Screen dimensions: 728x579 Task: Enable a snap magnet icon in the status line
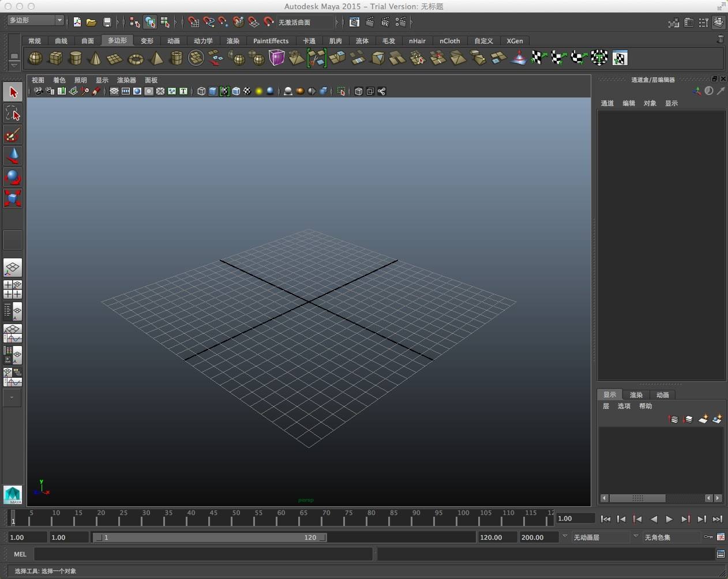(x=194, y=22)
